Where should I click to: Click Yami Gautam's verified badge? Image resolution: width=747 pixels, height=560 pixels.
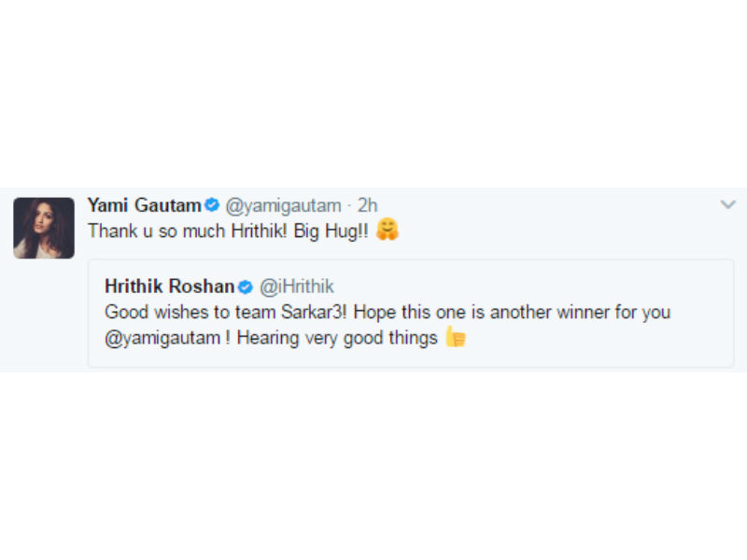click(x=212, y=205)
